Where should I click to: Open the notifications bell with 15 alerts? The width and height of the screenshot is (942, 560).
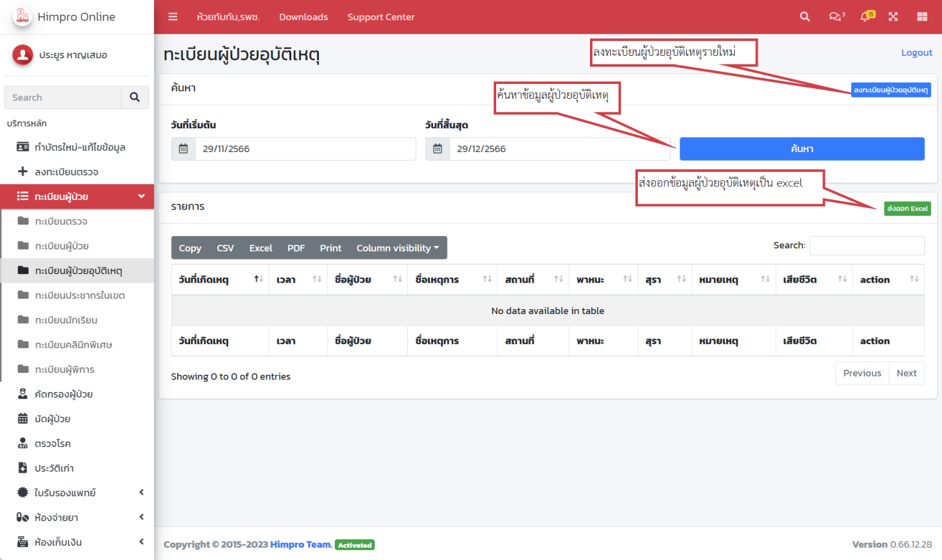pos(865,17)
